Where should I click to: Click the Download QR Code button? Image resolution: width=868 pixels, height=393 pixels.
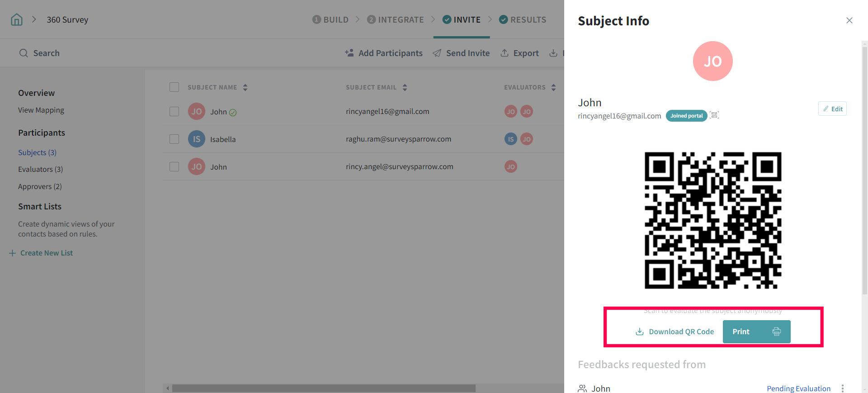675,331
